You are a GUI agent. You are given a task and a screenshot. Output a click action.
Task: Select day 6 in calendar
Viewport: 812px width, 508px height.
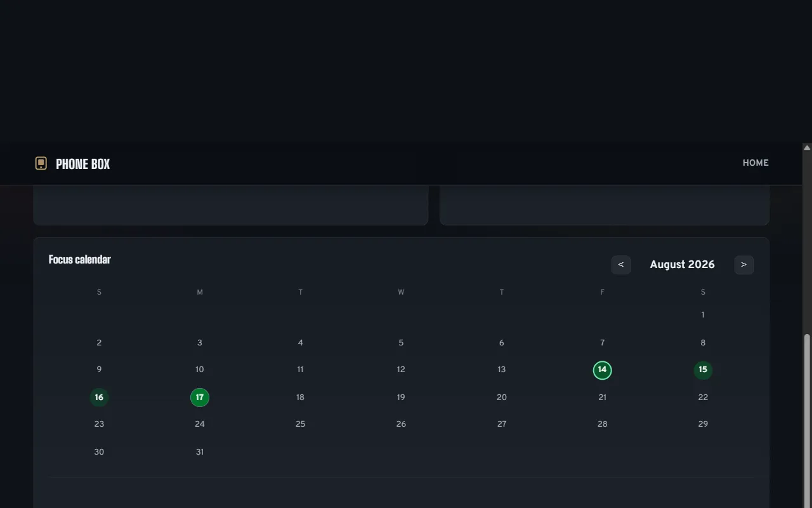(502, 343)
